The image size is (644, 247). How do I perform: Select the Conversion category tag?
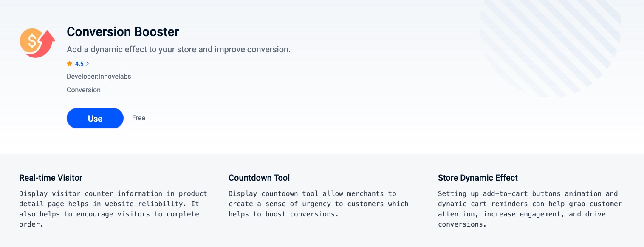[84, 90]
